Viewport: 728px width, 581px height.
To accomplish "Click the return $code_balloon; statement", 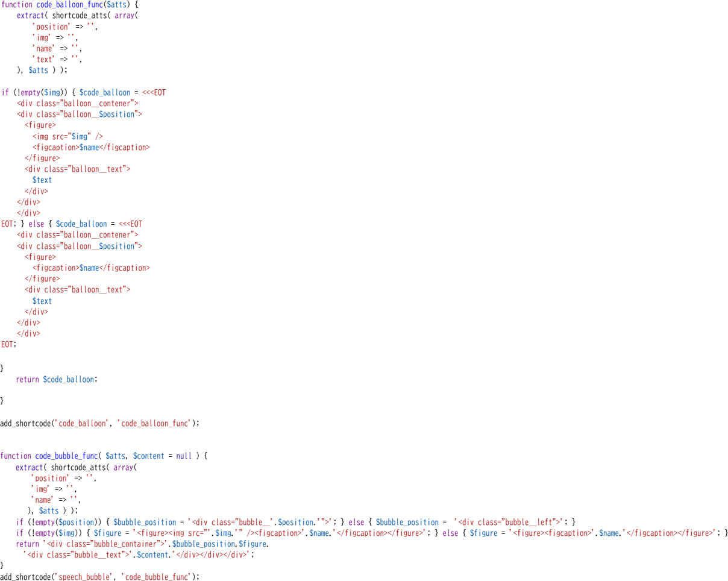I will tap(56, 380).
